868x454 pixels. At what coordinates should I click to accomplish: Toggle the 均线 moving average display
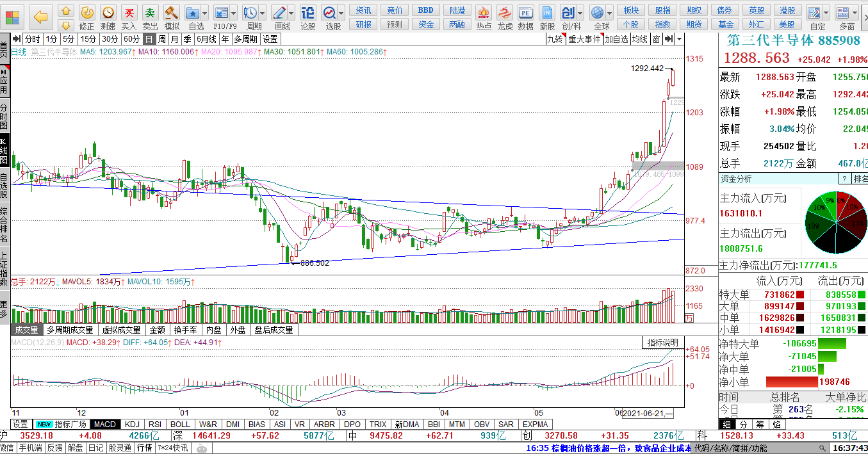point(639,39)
